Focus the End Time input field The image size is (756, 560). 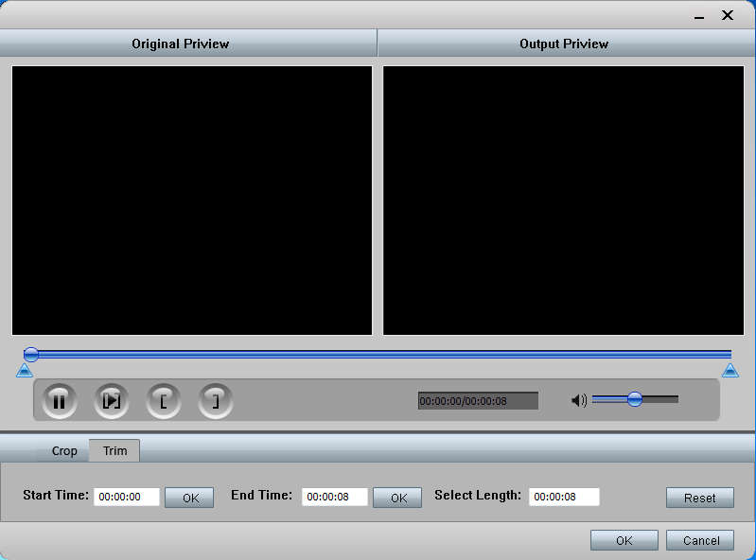[335, 497]
